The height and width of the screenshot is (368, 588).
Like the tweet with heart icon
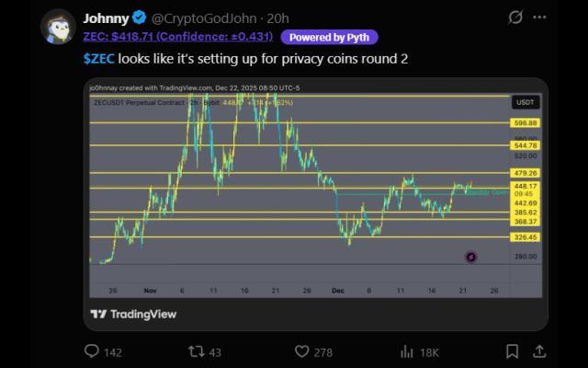[x=301, y=351]
